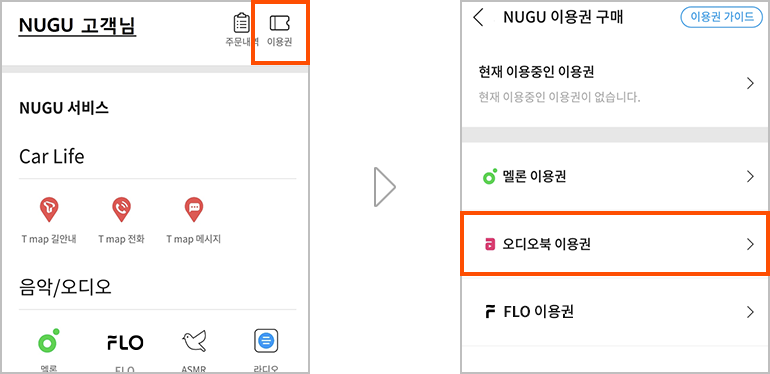The height and width of the screenshot is (374, 770).
Task: Click the NUGU 고객님 profile link
Action: tap(77, 27)
